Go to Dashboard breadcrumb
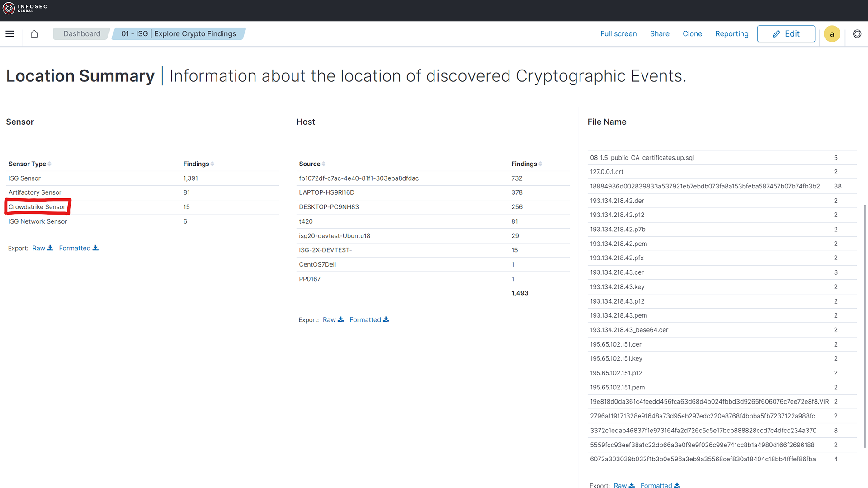 [82, 34]
